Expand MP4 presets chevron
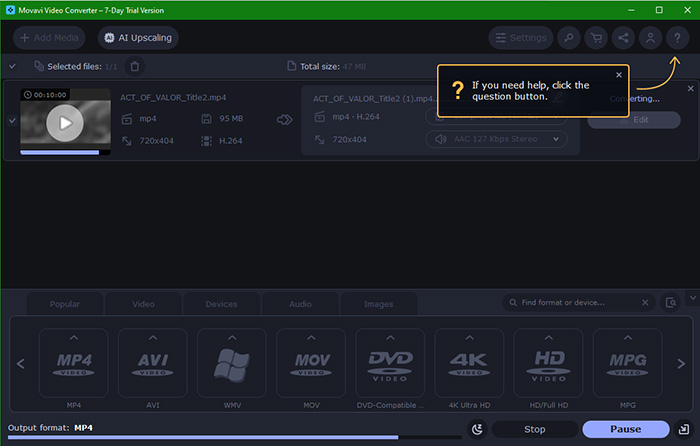 (x=74, y=338)
